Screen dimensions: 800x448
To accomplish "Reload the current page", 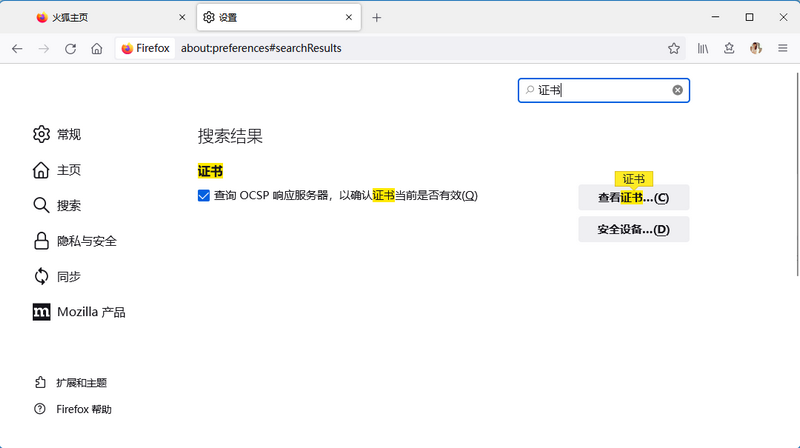I will 70,48.
